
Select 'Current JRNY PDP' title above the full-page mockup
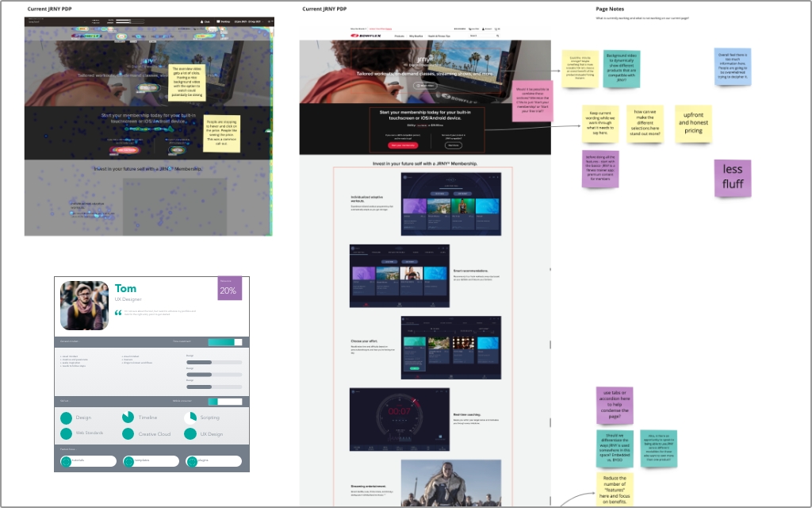[324, 9]
